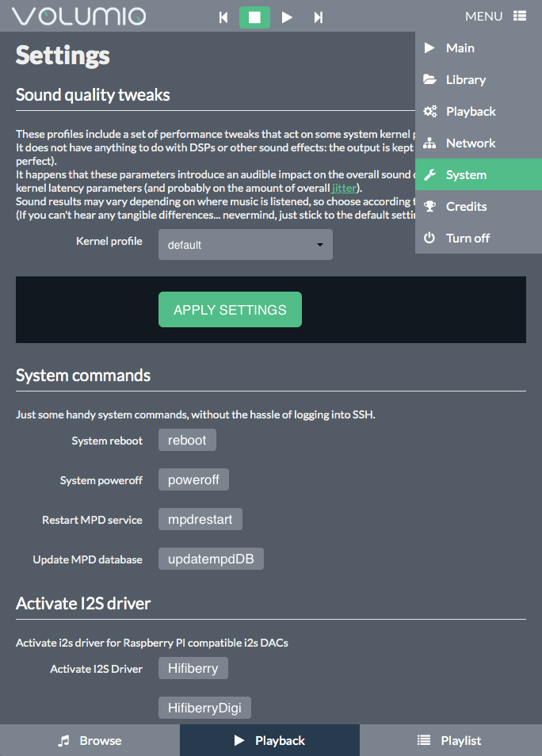The height and width of the screenshot is (756, 542).
Task: Skip to next track
Action: point(319,17)
